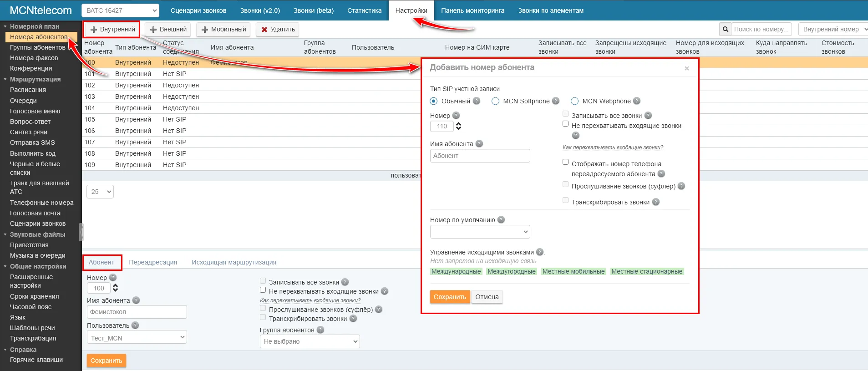Click help icon by bottom Записывать все звонки

[x=345, y=282]
